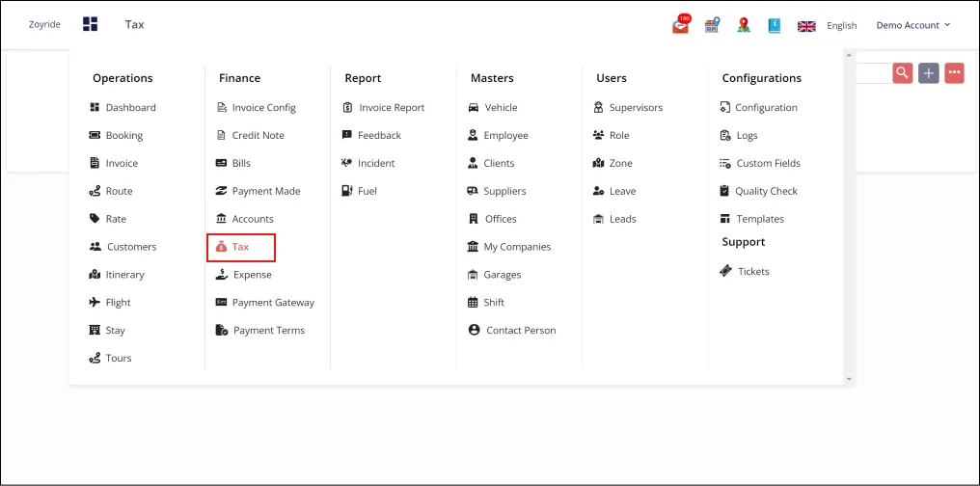Expand the Demo Account dropdown

pos(913,25)
